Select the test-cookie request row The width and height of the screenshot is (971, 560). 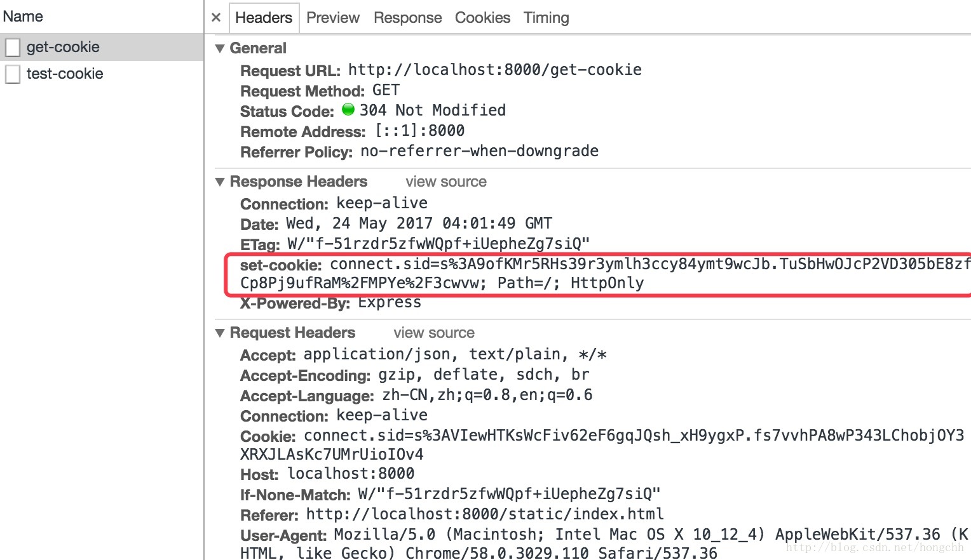tap(102, 74)
